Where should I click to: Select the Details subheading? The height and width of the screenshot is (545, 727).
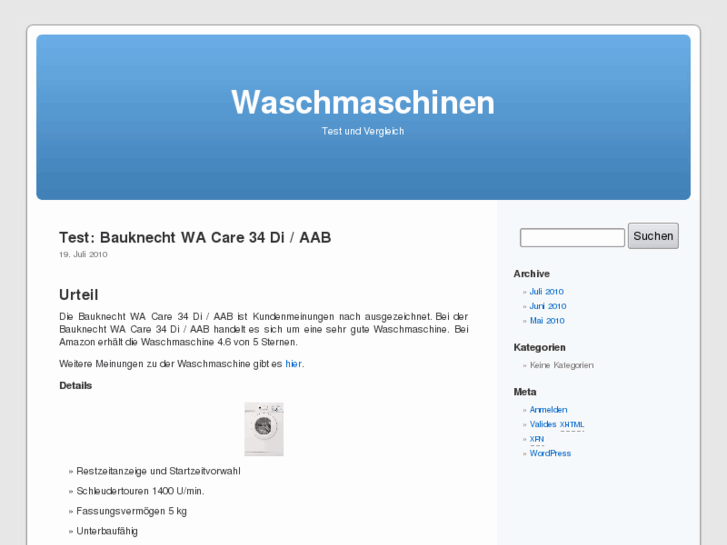click(76, 385)
